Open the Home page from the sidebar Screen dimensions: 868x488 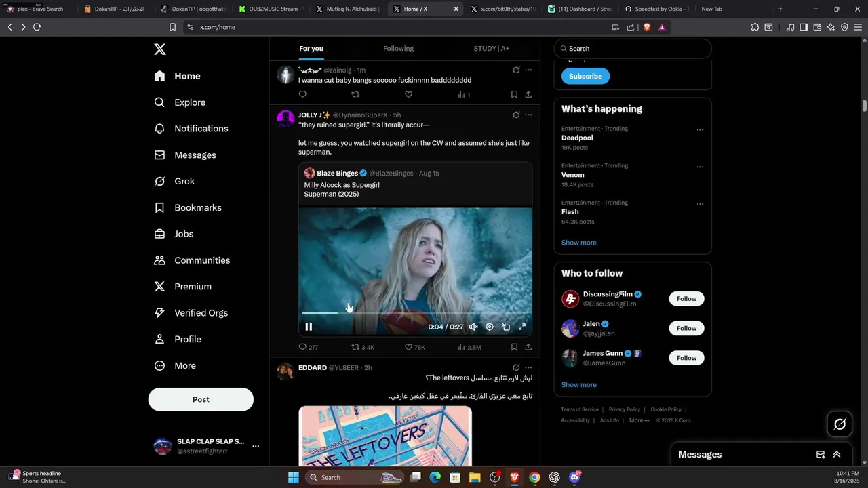point(178,76)
